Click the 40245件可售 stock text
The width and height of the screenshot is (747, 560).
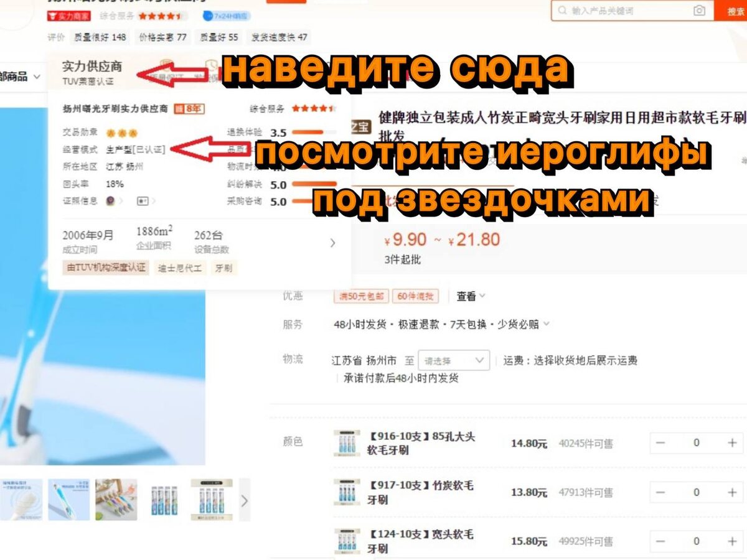pyautogui.click(x=586, y=444)
